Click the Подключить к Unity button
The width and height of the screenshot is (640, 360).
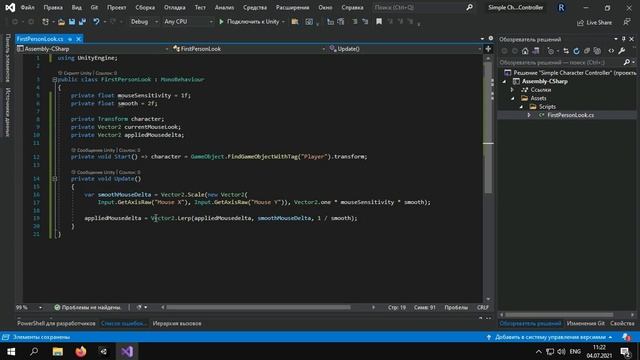tap(252, 22)
